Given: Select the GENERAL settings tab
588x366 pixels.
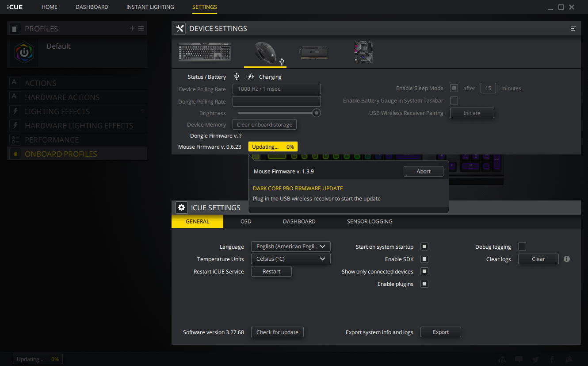Looking at the screenshot, I should point(198,221).
